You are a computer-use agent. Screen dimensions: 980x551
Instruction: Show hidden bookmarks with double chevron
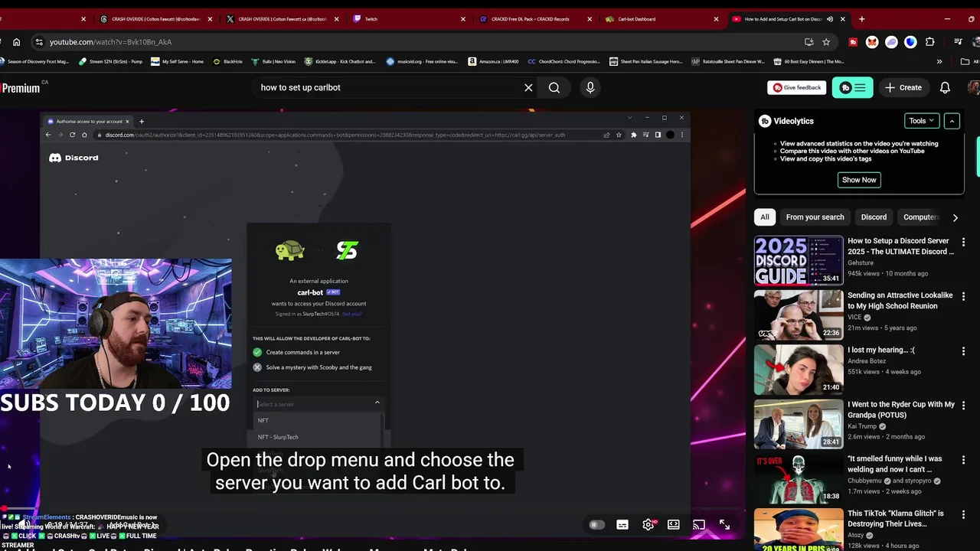click(939, 61)
